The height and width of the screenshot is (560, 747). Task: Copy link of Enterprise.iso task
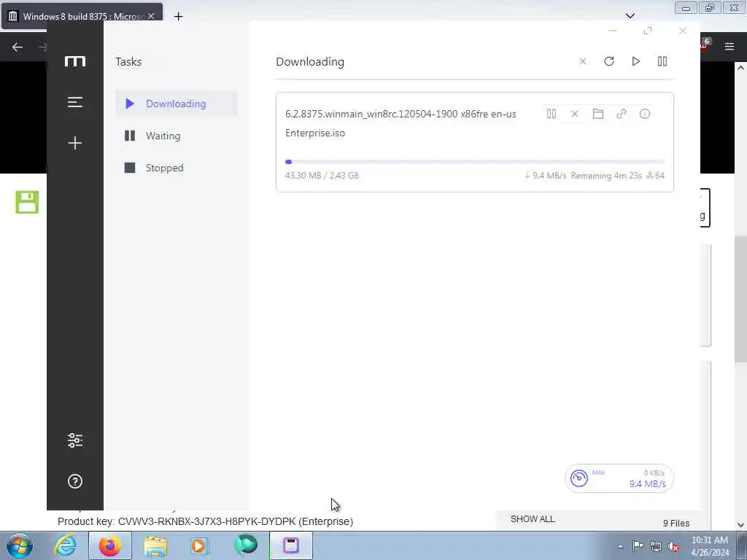tap(622, 114)
